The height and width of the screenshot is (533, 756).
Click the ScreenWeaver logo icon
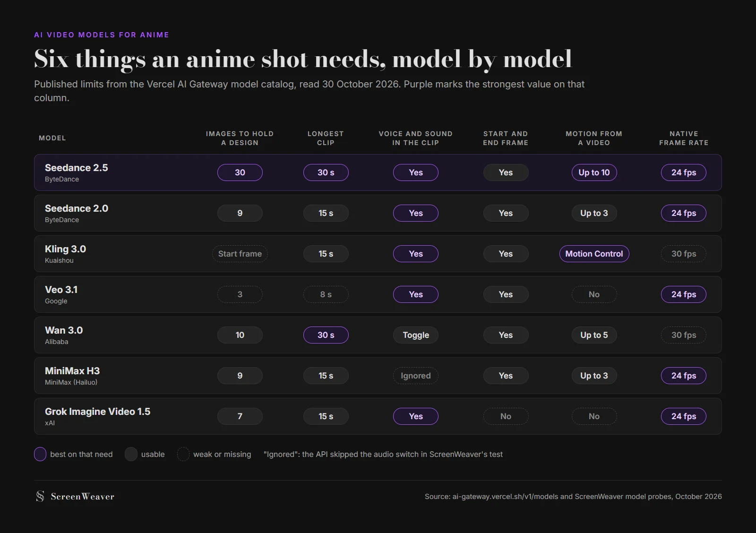tap(40, 496)
